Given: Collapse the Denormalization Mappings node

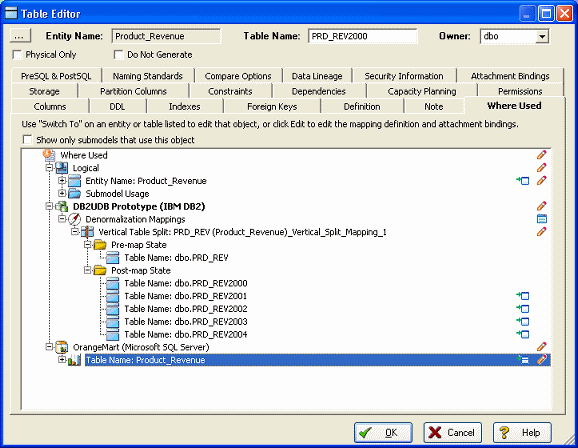Looking at the screenshot, I should coord(62,219).
